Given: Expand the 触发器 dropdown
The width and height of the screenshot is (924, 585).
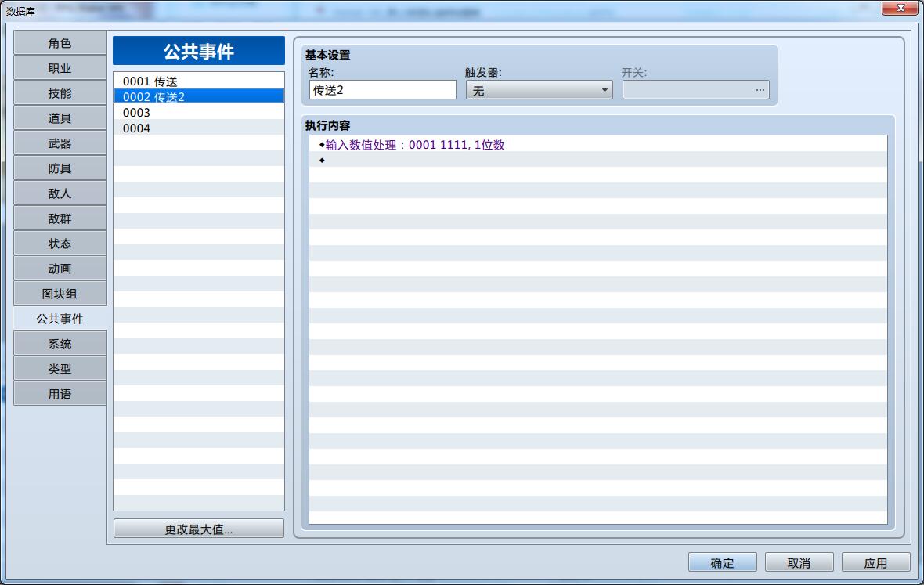Looking at the screenshot, I should [540, 90].
